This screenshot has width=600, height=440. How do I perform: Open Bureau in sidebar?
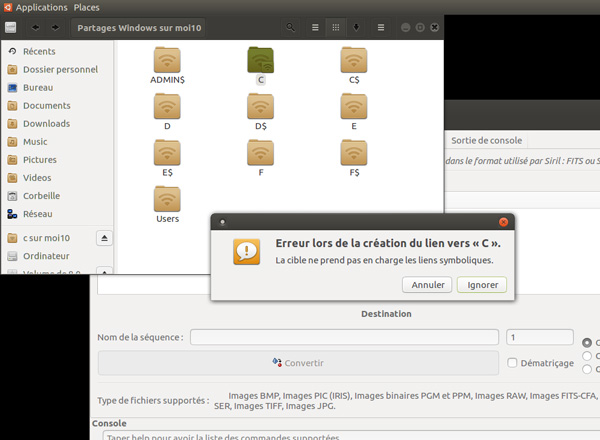[x=38, y=88]
